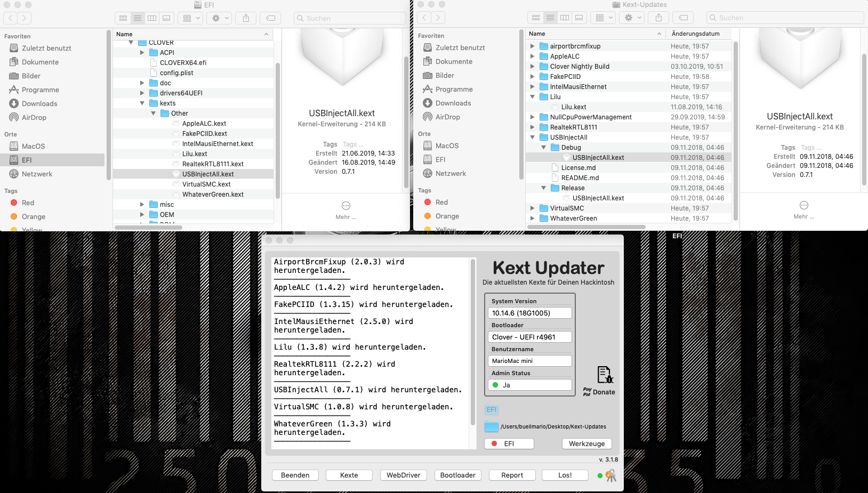Go forward in the EFI Finder window
868x493 pixels.
[x=24, y=18]
